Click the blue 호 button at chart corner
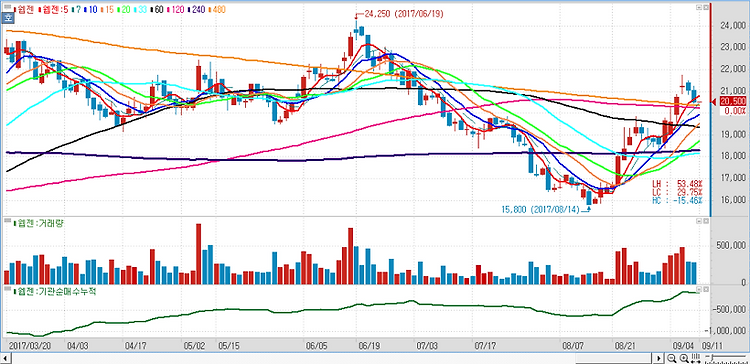Viewport: 750px width, 364px height. 7,19
